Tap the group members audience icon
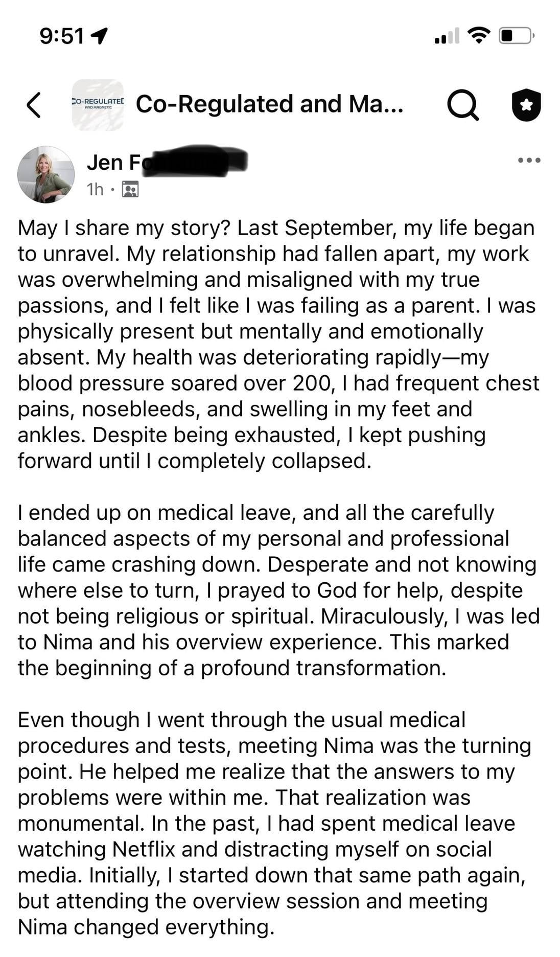Image resolution: width=560 pixels, height=957 pixels. pyautogui.click(x=130, y=190)
